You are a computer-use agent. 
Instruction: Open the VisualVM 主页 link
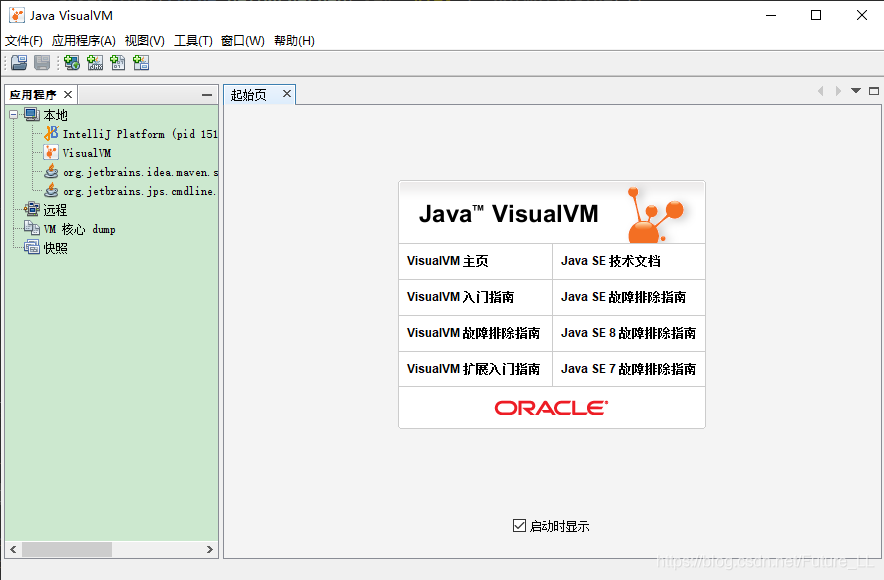(x=448, y=261)
